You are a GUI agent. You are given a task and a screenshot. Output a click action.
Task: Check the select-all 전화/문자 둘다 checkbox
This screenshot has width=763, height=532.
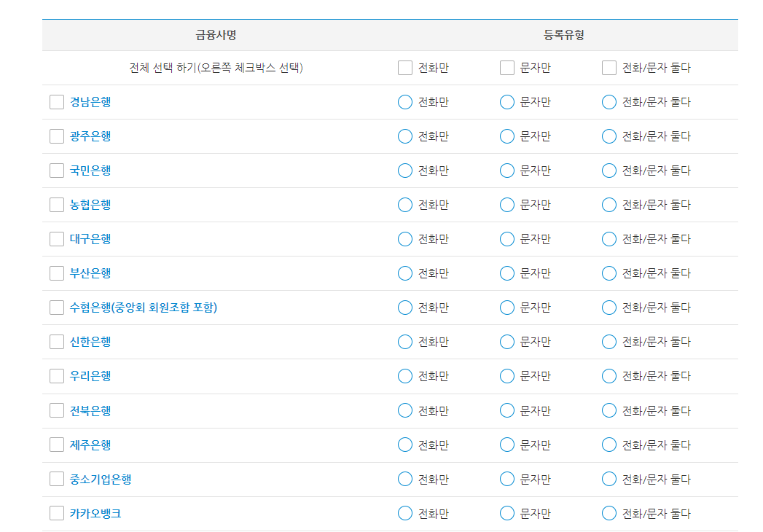coord(609,68)
